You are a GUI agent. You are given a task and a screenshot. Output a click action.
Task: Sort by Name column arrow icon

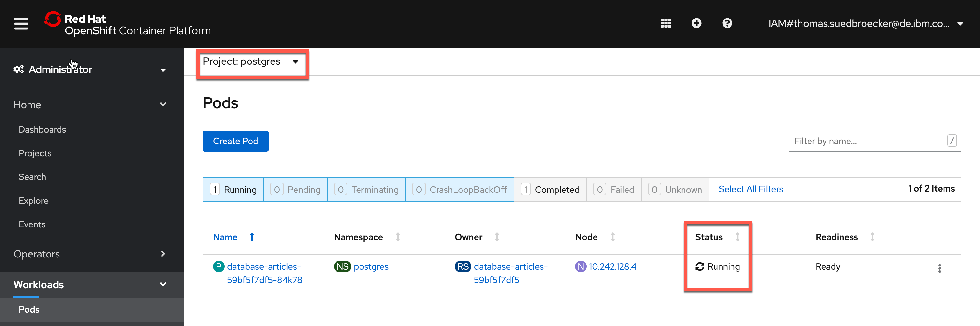coord(252,237)
